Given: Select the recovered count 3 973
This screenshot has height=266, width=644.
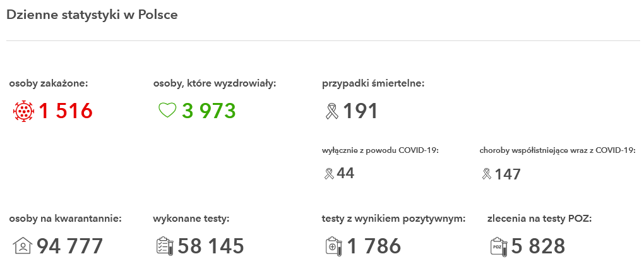Looking at the screenshot, I should coord(209,111).
